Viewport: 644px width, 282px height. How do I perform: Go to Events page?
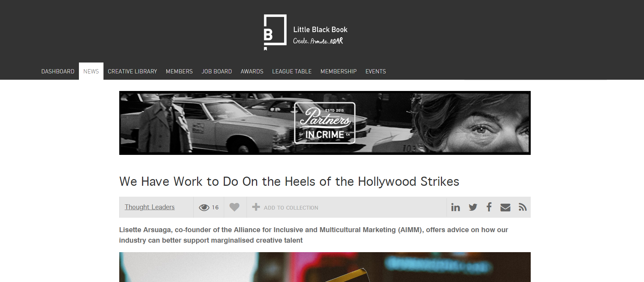click(376, 71)
